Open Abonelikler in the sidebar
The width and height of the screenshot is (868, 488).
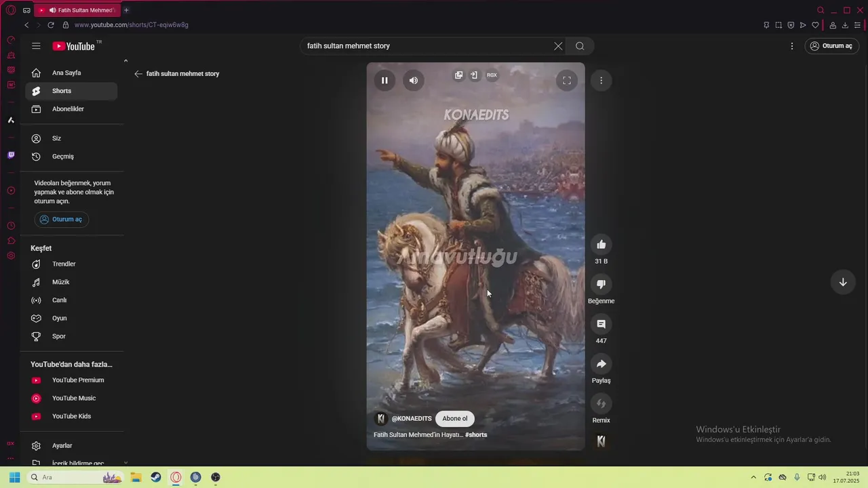click(71, 109)
